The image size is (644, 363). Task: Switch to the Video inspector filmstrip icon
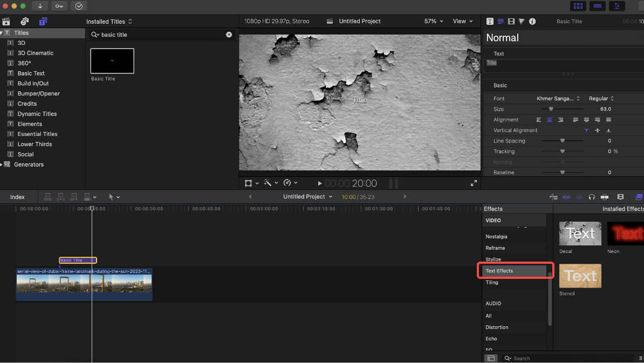click(x=511, y=22)
